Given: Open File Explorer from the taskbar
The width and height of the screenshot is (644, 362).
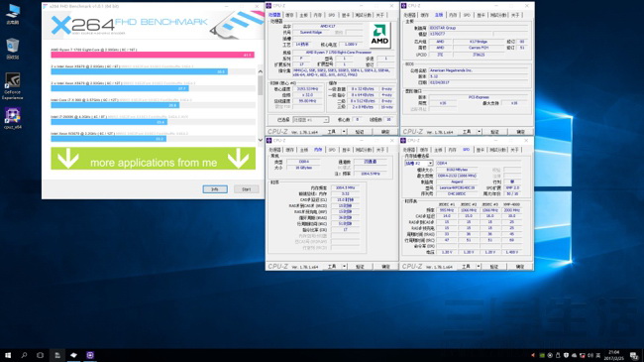Looking at the screenshot, I should tap(57, 355).
